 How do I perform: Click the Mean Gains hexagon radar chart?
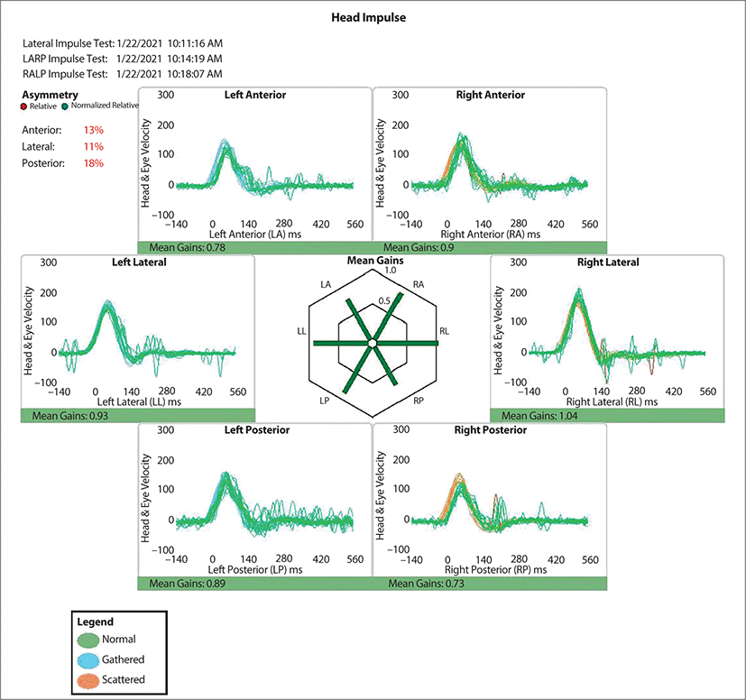coord(373,343)
